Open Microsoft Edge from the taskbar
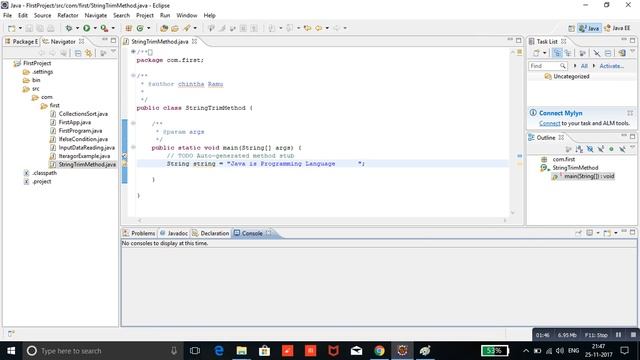640x360 pixels. [x=219, y=351]
